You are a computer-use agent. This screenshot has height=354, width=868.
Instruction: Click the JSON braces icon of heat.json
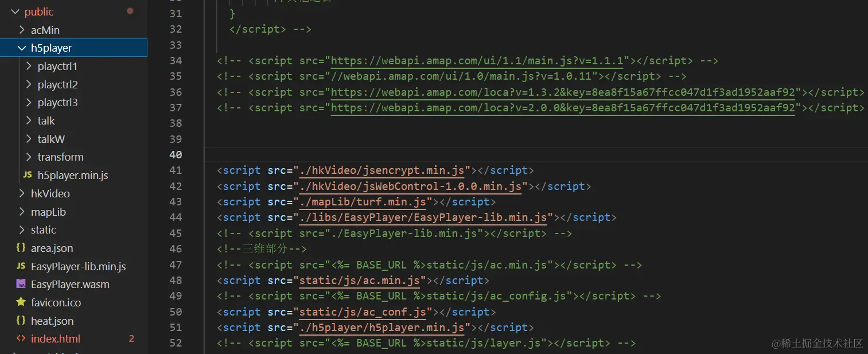pos(21,321)
